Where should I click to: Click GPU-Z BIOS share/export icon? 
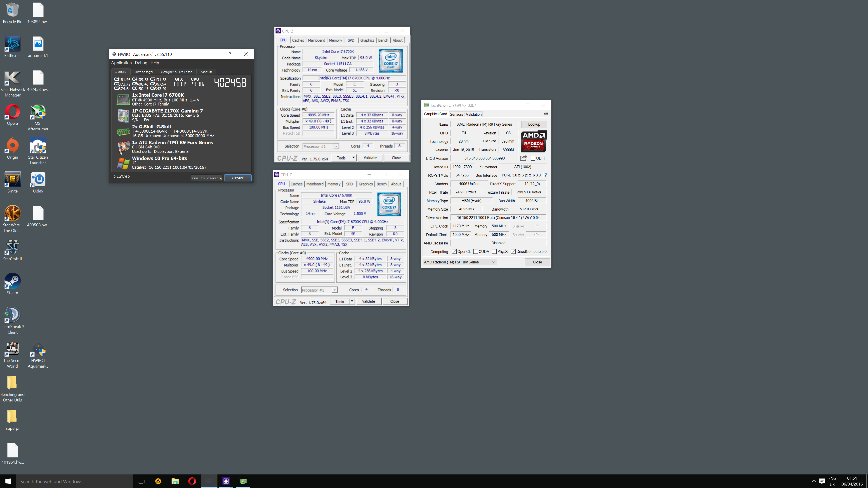point(523,158)
